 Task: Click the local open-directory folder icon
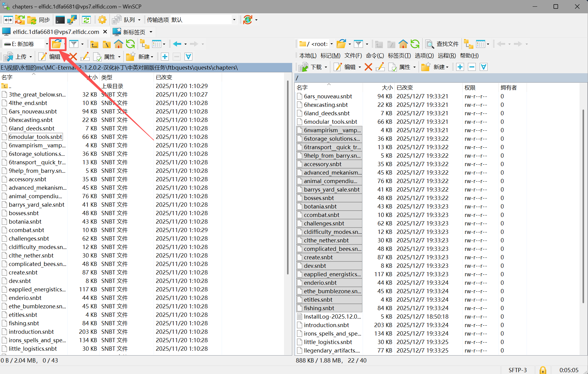[x=57, y=44]
